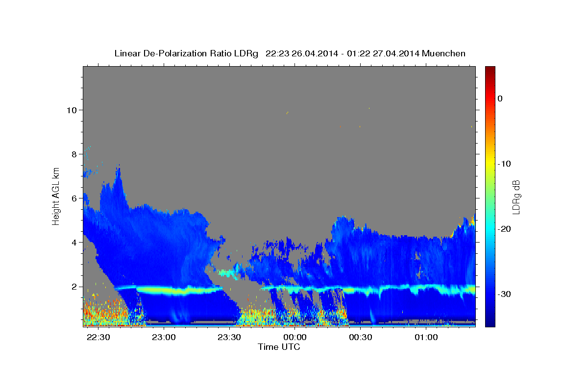Image resolution: width=588 pixels, height=392 pixels.
Task: Click the height tick label 2
Action: click(73, 286)
